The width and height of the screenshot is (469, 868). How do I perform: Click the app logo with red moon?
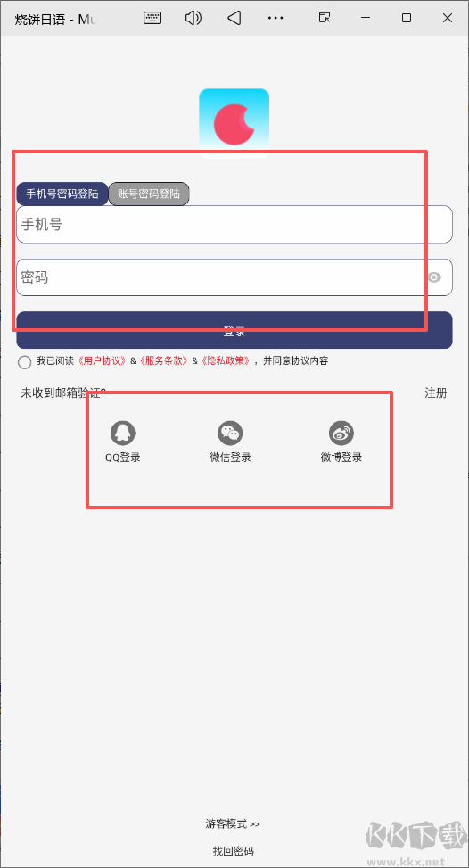[x=234, y=123]
